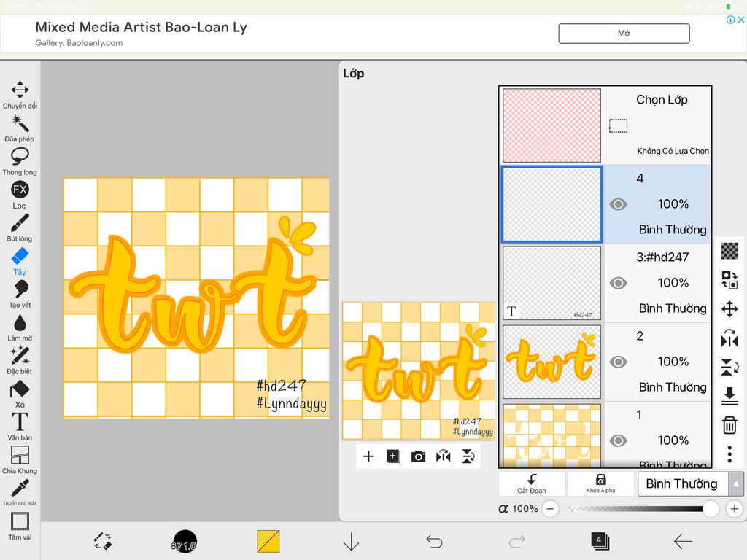The height and width of the screenshot is (560, 747).
Task: Select layer 1 checkered background thumbnail
Action: click(x=551, y=436)
